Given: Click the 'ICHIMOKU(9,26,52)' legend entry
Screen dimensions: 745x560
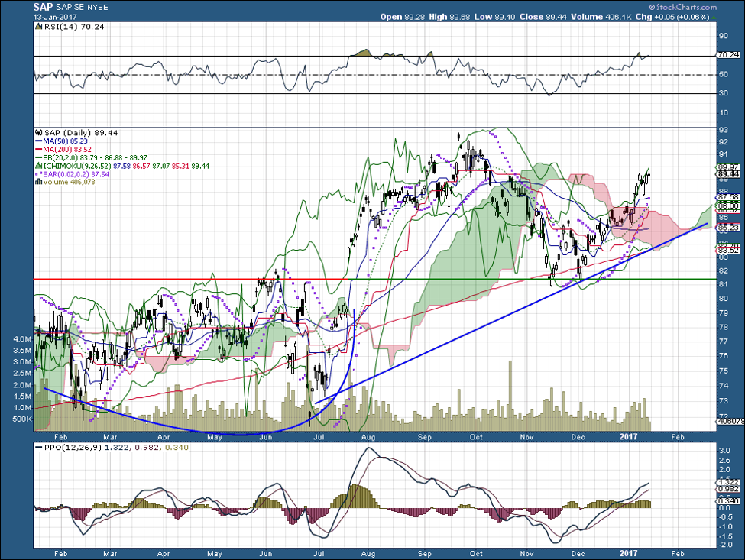Looking at the screenshot, I should [x=77, y=167].
